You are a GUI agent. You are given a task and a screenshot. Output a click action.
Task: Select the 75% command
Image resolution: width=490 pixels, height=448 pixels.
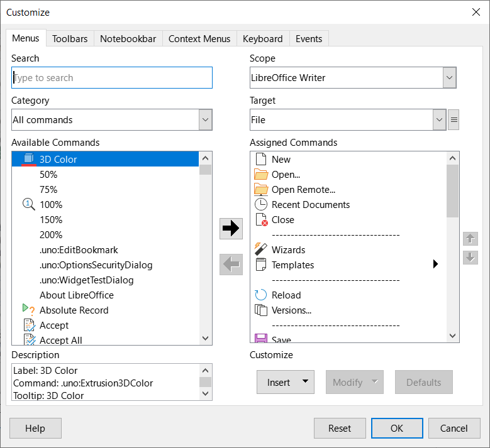pos(105,189)
